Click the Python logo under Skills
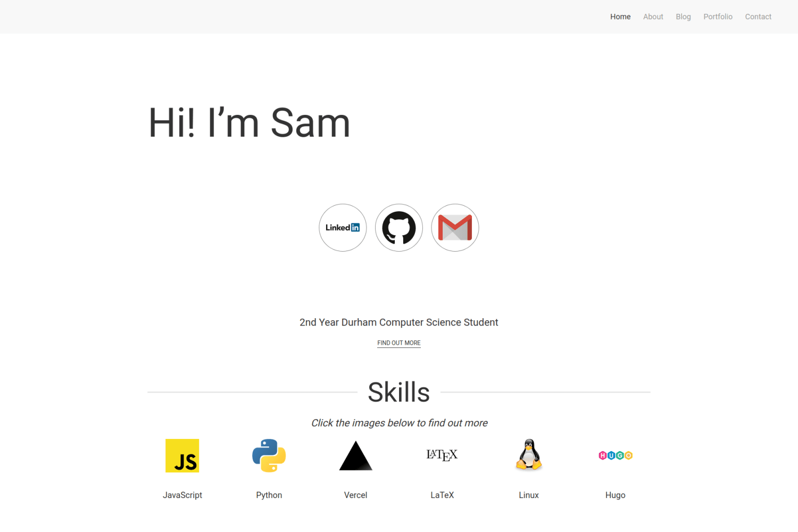798x532 pixels. (269, 455)
